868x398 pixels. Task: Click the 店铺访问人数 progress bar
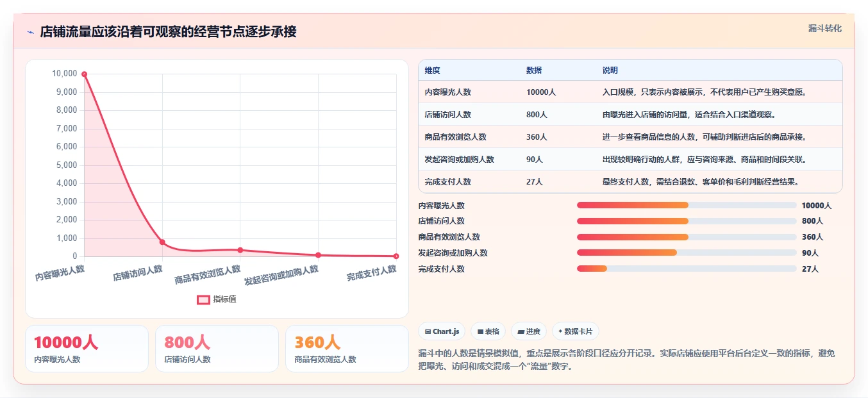[x=687, y=221]
